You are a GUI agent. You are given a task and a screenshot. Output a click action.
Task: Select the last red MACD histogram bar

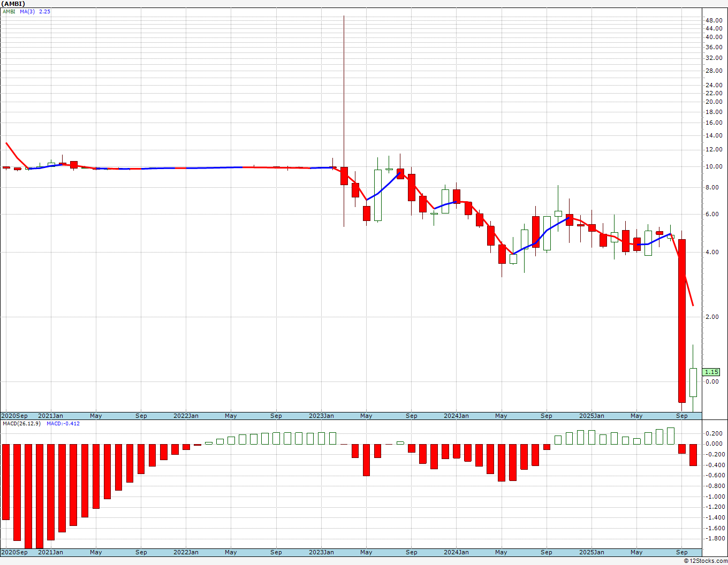click(x=693, y=455)
